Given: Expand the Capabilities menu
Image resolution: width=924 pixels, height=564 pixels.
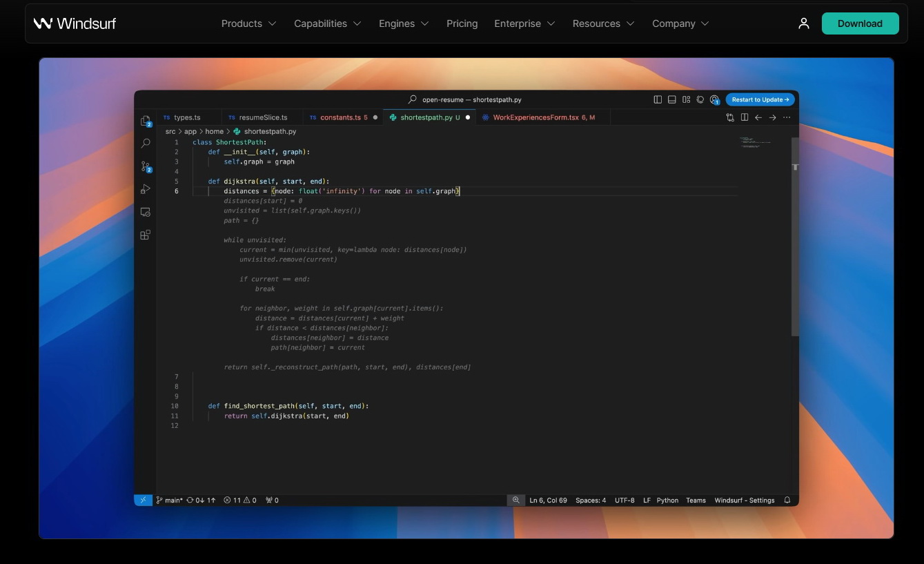Looking at the screenshot, I should pyautogui.click(x=327, y=23).
